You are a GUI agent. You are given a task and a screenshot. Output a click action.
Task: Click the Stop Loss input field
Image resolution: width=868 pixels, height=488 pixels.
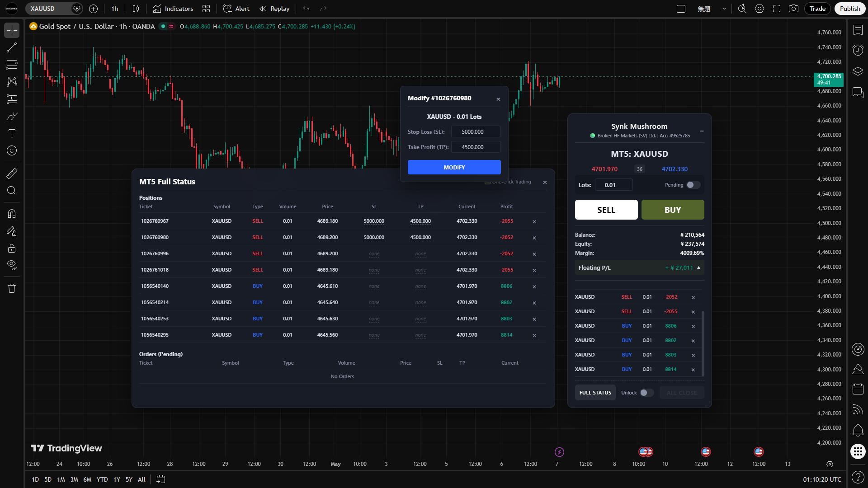476,132
